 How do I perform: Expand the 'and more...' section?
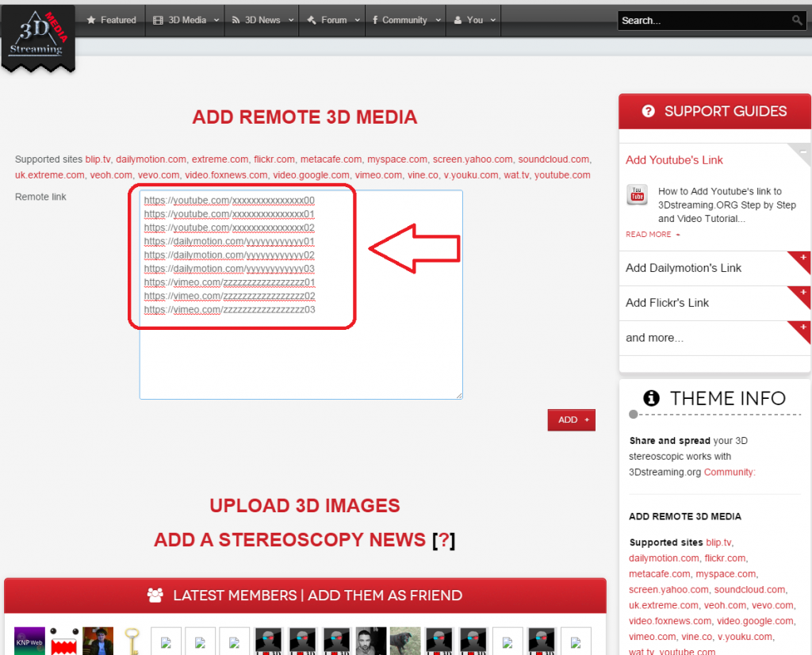(x=802, y=328)
